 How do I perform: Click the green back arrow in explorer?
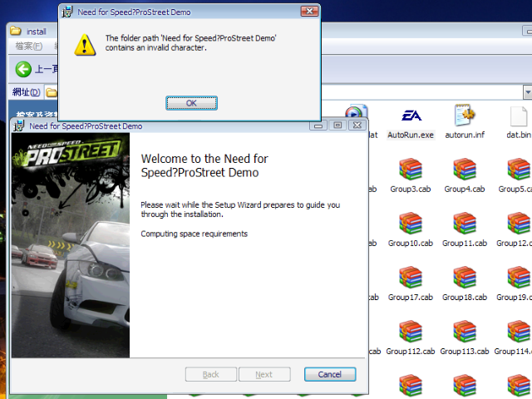(x=23, y=69)
